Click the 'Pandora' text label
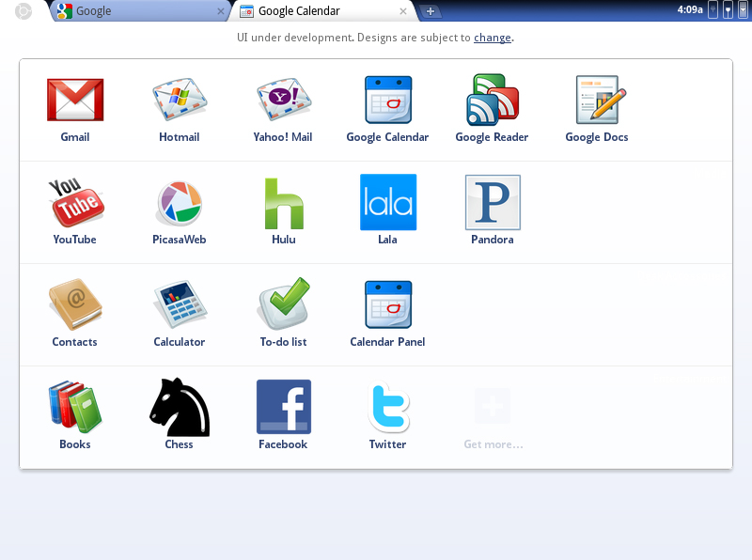Image resolution: width=752 pixels, height=560 pixels. 492,240
